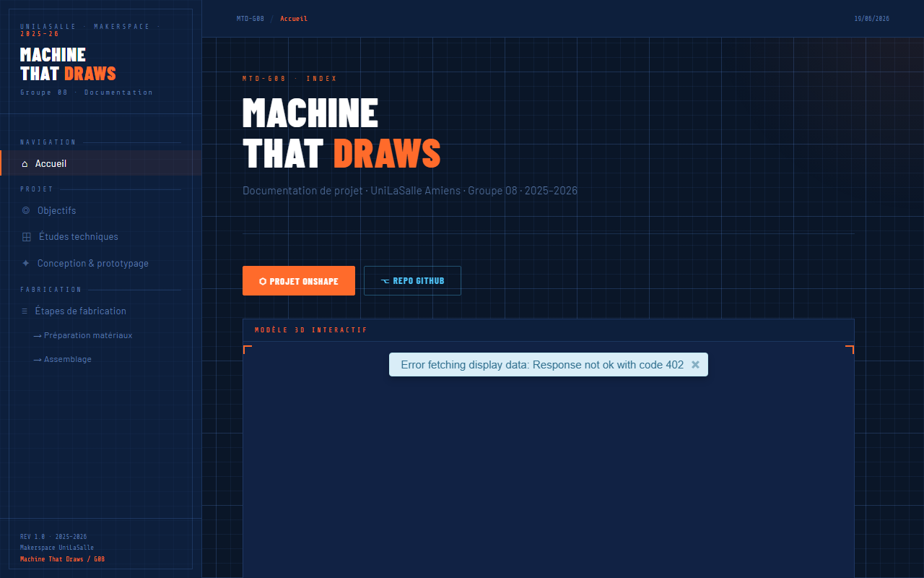
Task: Click the error message text with code 402
Action: coord(542,365)
